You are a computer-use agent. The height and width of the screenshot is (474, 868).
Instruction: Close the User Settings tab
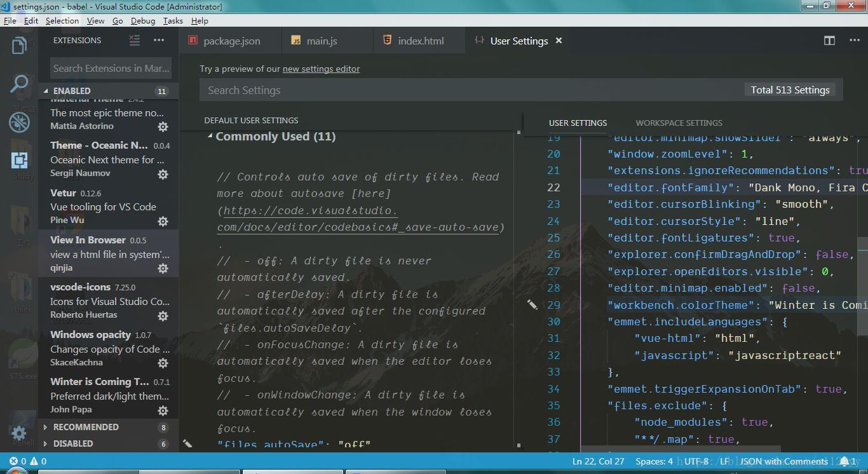point(559,41)
